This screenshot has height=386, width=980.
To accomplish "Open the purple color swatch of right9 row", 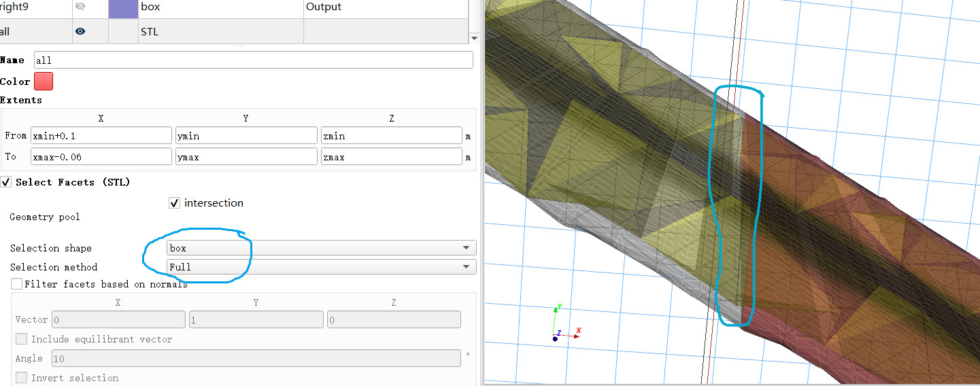I will [x=122, y=7].
